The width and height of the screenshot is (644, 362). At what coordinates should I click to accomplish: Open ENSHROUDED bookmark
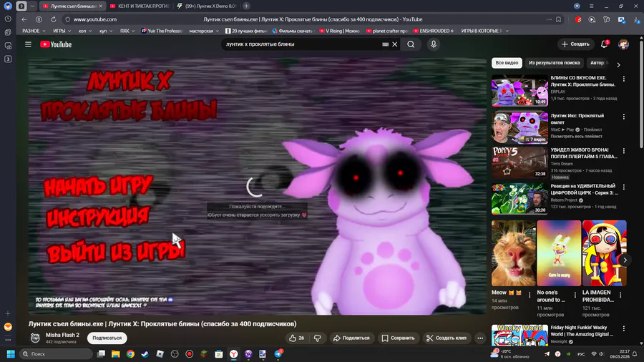[x=434, y=31]
